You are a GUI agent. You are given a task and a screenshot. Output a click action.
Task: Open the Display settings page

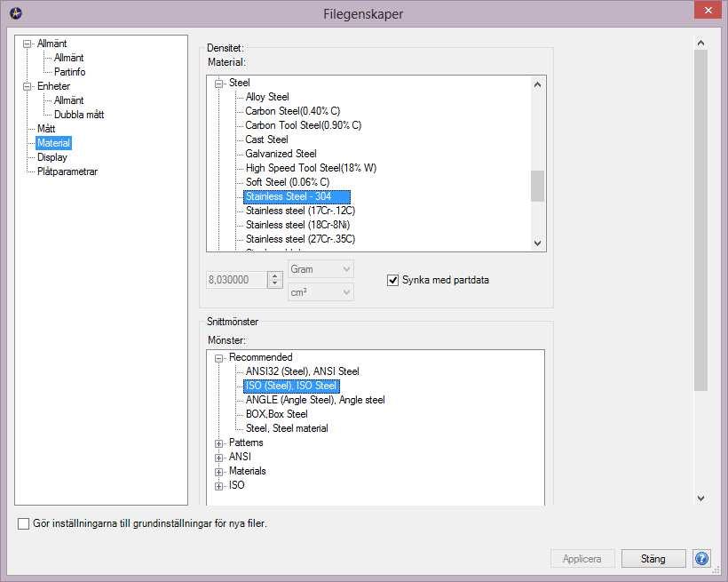(x=52, y=157)
